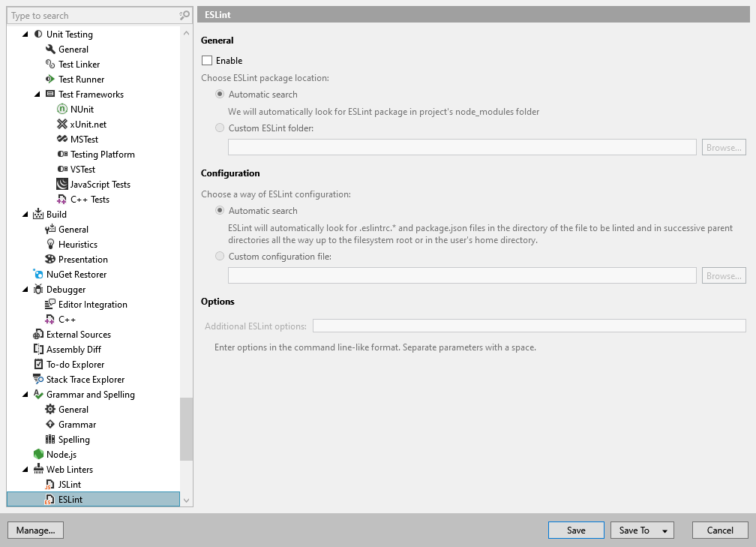Click the JavaScript Tests icon
The width and height of the screenshot is (756, 547).
tap(61, 184)
